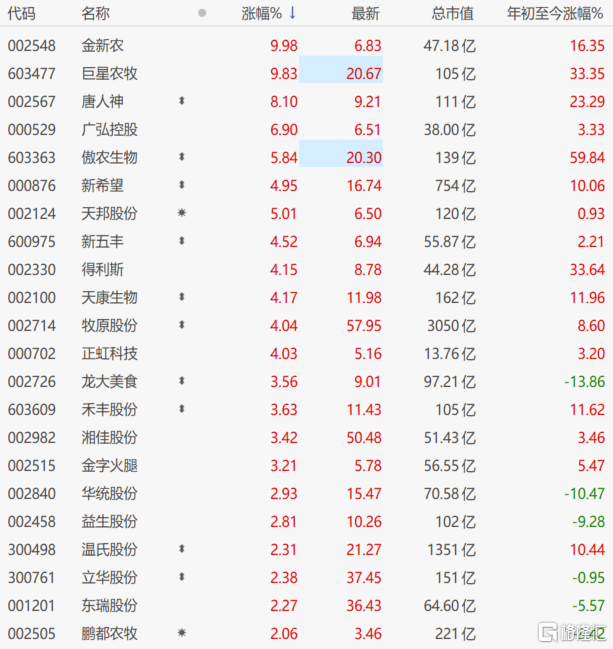
Task: Click the grey dot in the header row
Action: (x=202, y=13)
